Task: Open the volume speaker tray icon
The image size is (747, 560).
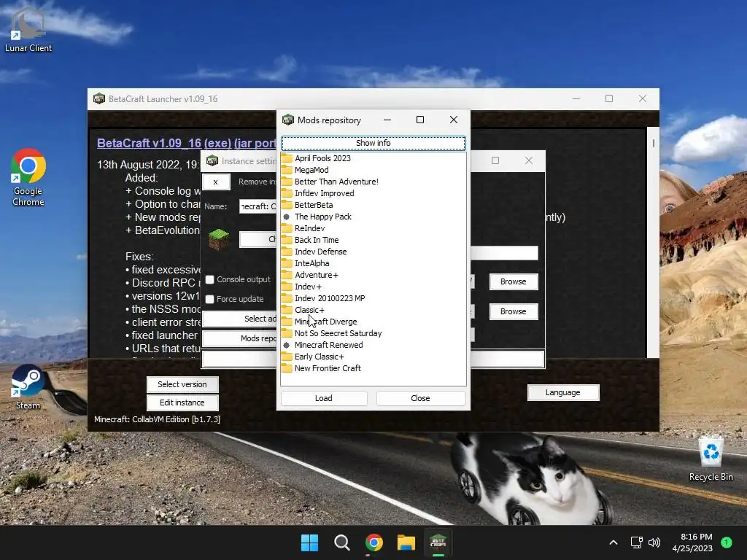Action: click(654, 542)
